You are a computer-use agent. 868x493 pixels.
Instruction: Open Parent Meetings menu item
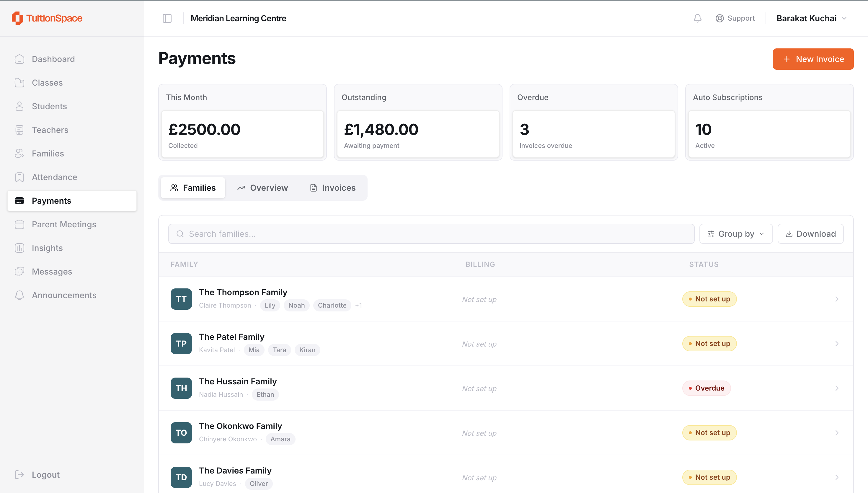pos(72,224)
